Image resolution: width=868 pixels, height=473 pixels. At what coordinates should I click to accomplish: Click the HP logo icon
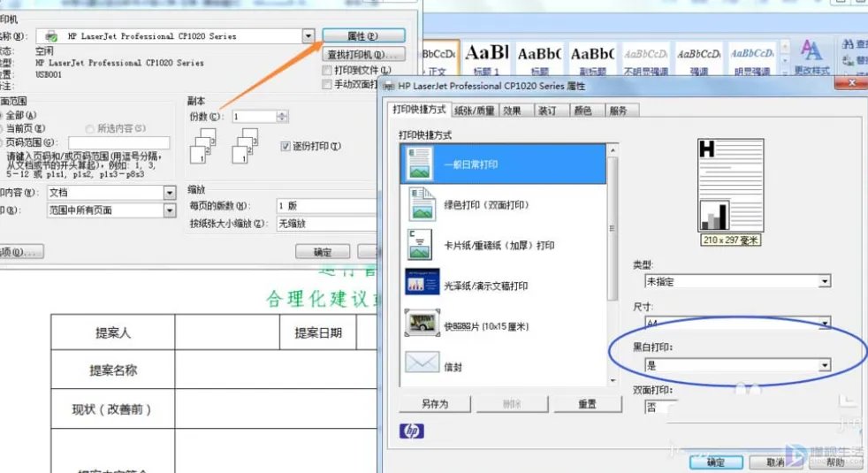tap(412, 431)
